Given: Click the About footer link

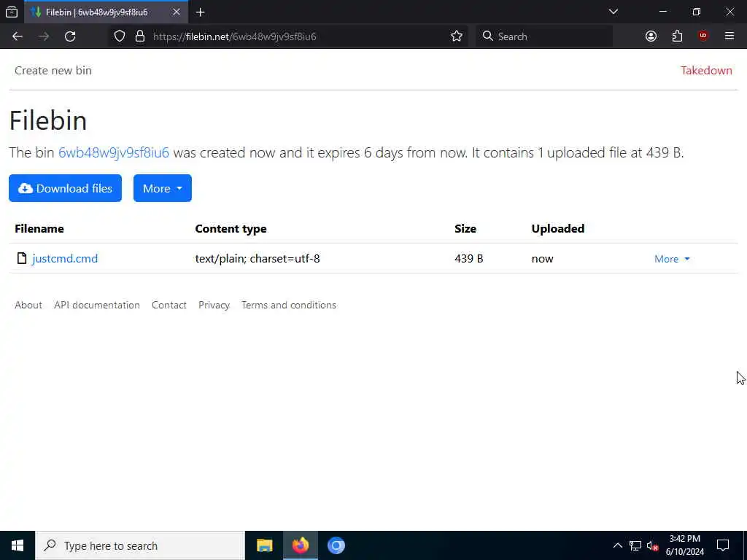Looking at the screenshot, I should click(x=28, y=305).
